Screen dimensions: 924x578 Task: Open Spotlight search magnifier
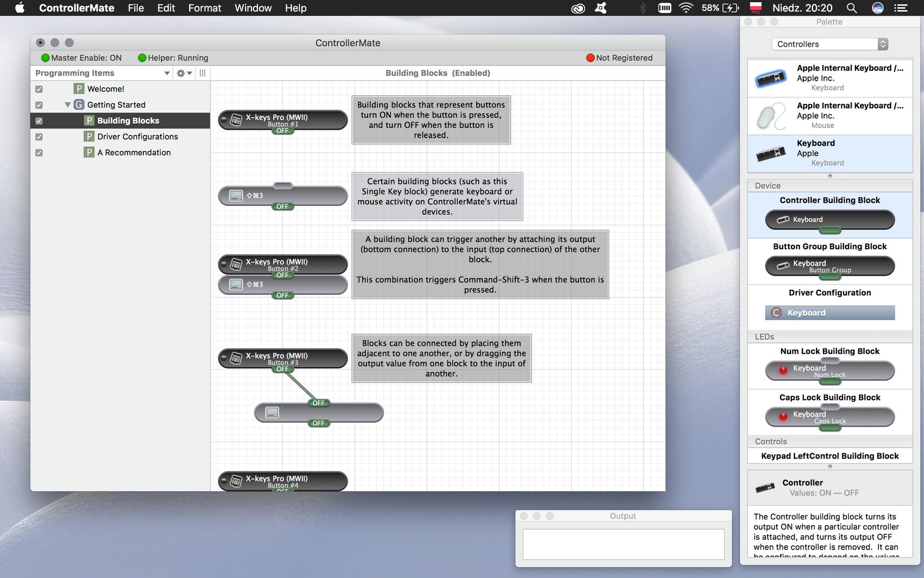click(851, 8)
